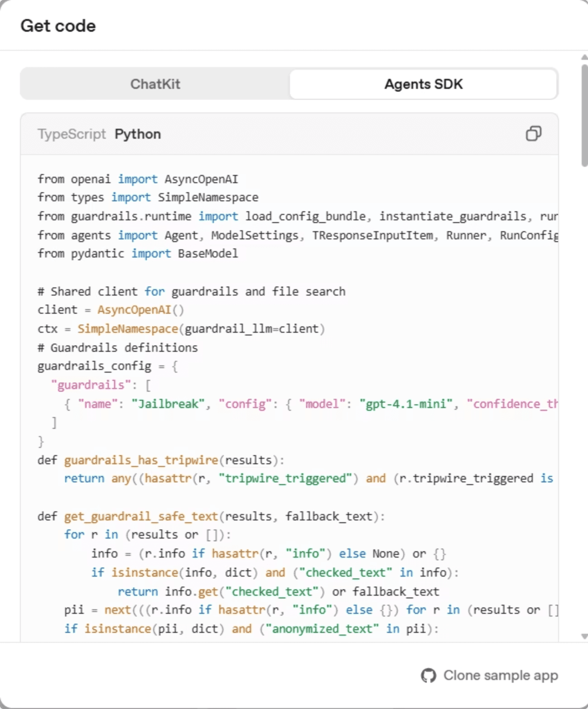Click the 'def guardrails_has_tripwire(results):' line

tap(161, 460)
